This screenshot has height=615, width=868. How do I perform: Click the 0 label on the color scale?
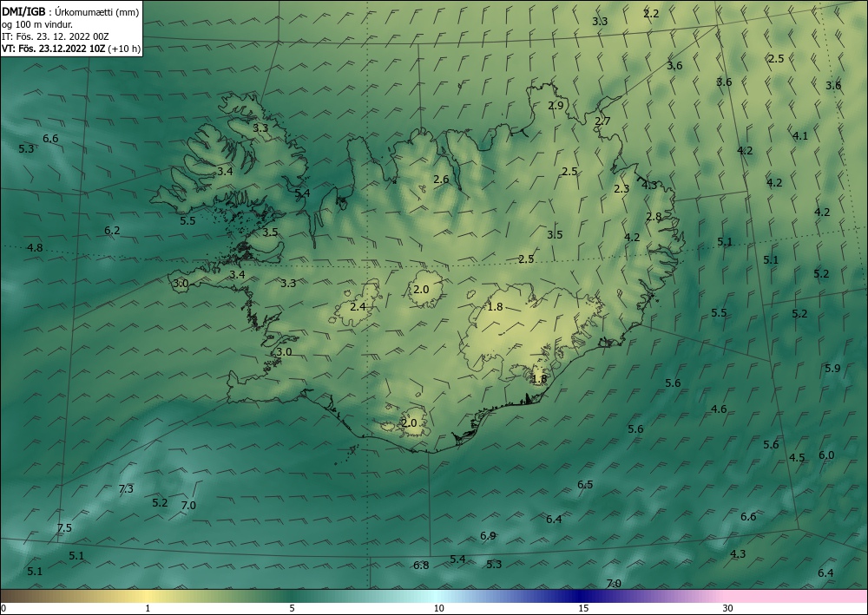tap(3, 609)
